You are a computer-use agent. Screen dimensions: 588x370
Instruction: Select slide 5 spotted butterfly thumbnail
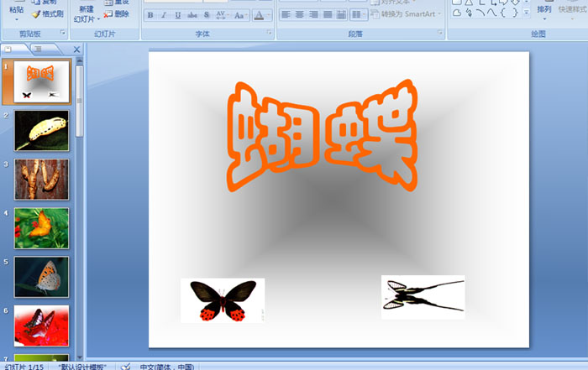click(x=42, y=277)
